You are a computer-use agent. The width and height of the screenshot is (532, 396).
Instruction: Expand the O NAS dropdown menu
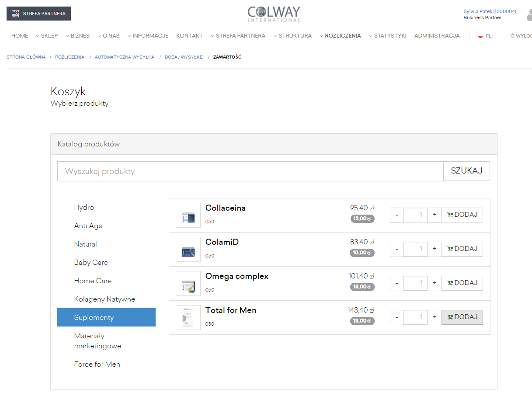[x=108, y=36]
